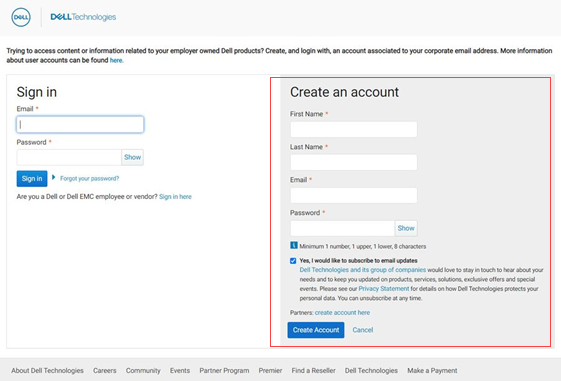Viewport: 561px width, 381px height.
Task: Click the Create an account heading
Action: 344,92
